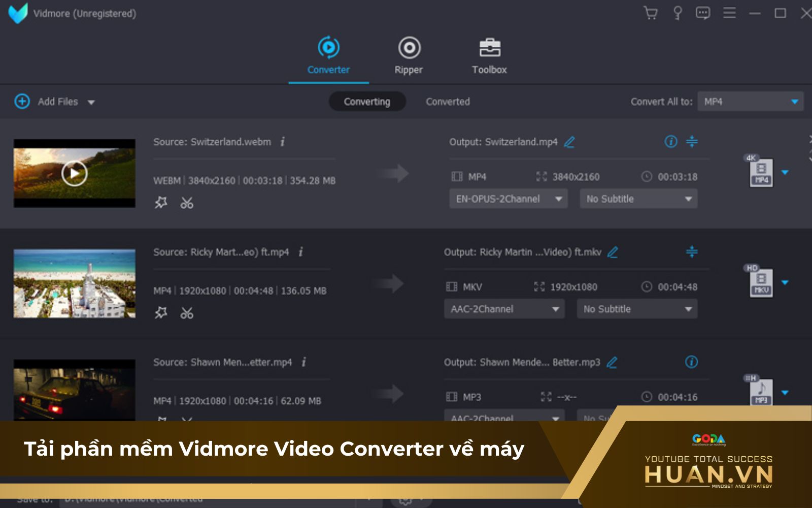Open the feedback chat icon

coord(703,13)
